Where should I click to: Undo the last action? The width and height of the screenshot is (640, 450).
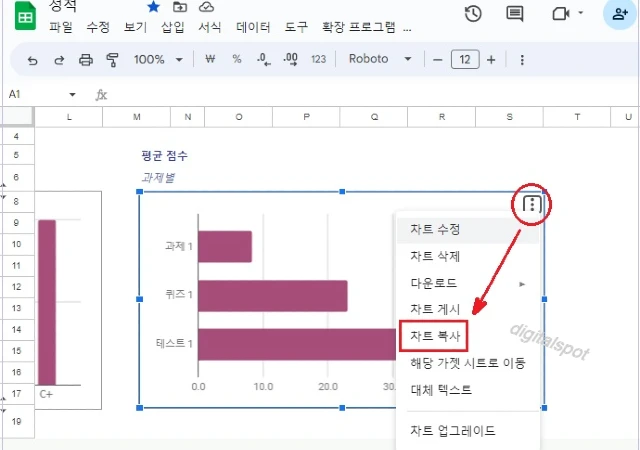(32, 60)
